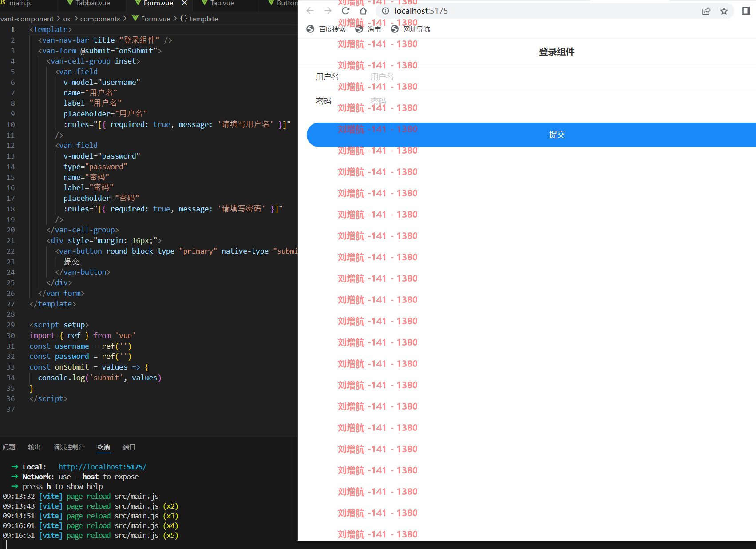Click the 09:16:51 page reload log line
Screen dimensions: 756x549
tap(91, 535)
